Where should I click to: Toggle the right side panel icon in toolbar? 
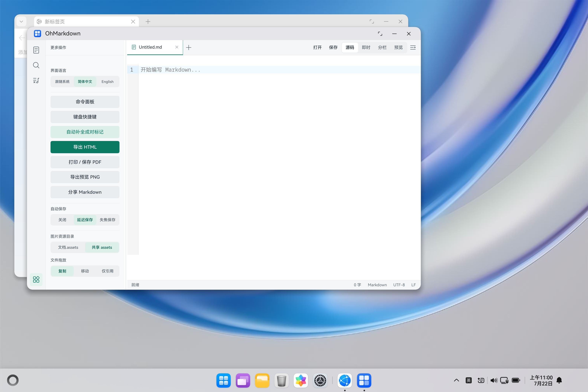(x=413, y=47)
